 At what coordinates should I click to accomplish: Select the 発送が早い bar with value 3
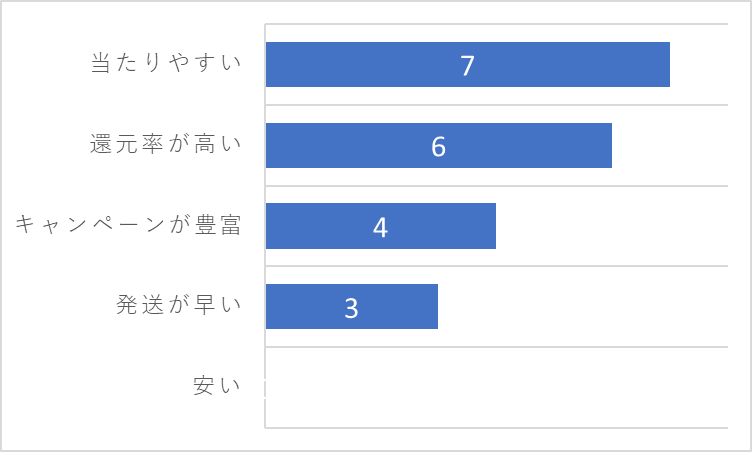tap(352, 307)
